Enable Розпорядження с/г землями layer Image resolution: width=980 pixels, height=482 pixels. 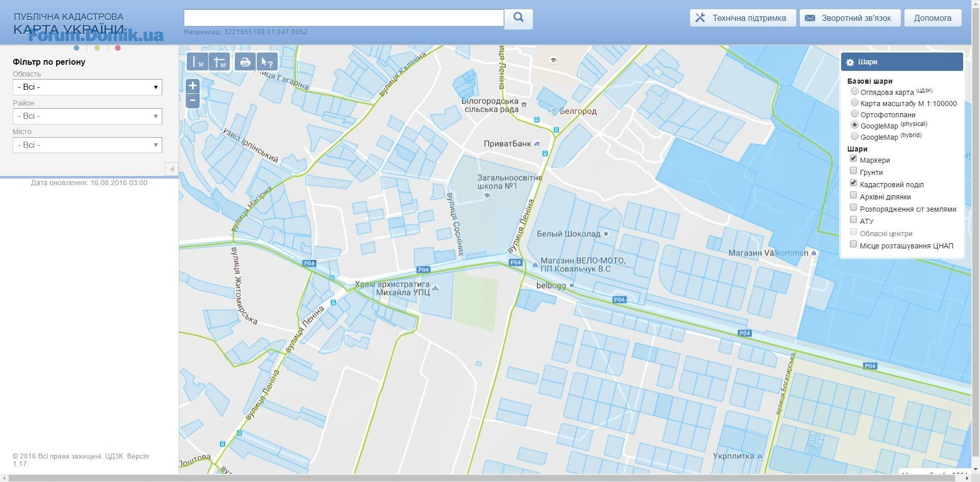coord(853,208)
